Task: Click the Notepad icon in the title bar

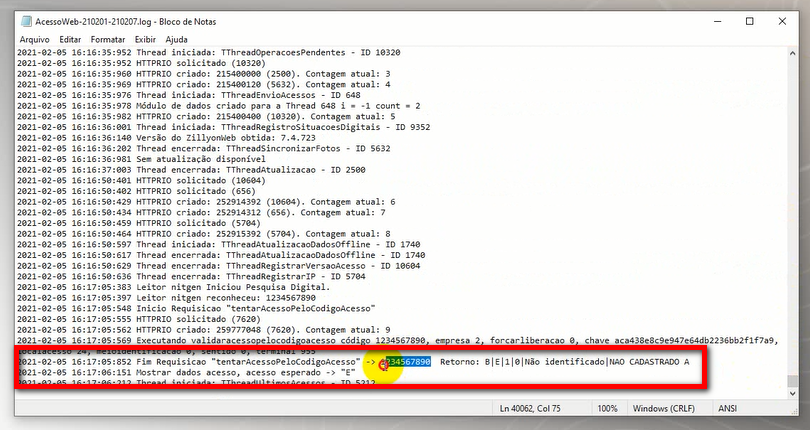Action: tap(23, 21)
